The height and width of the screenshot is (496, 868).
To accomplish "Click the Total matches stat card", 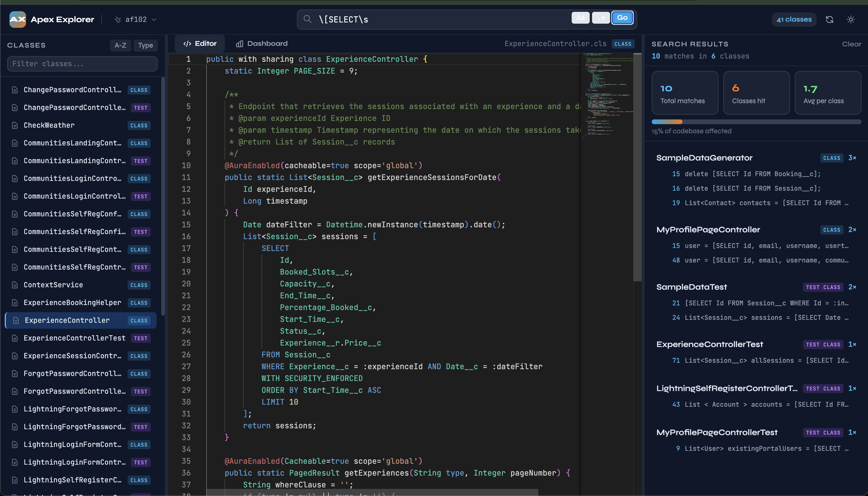I will coord(685,93).
